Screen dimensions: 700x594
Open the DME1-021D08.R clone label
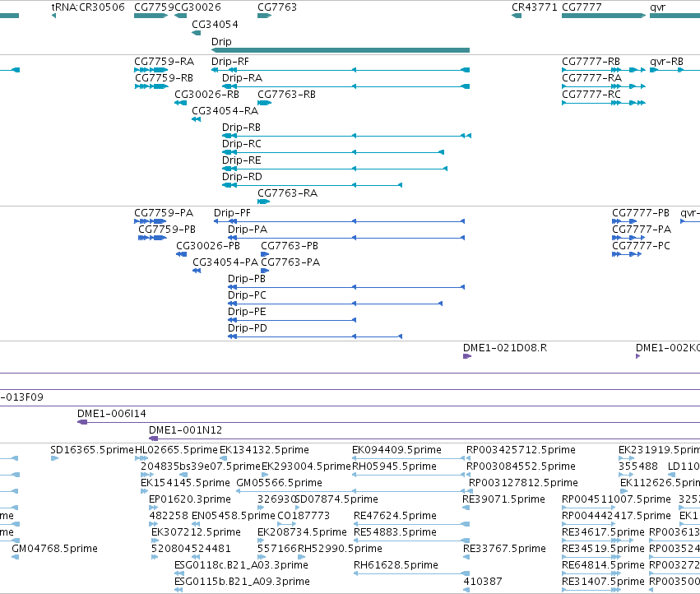505,348
